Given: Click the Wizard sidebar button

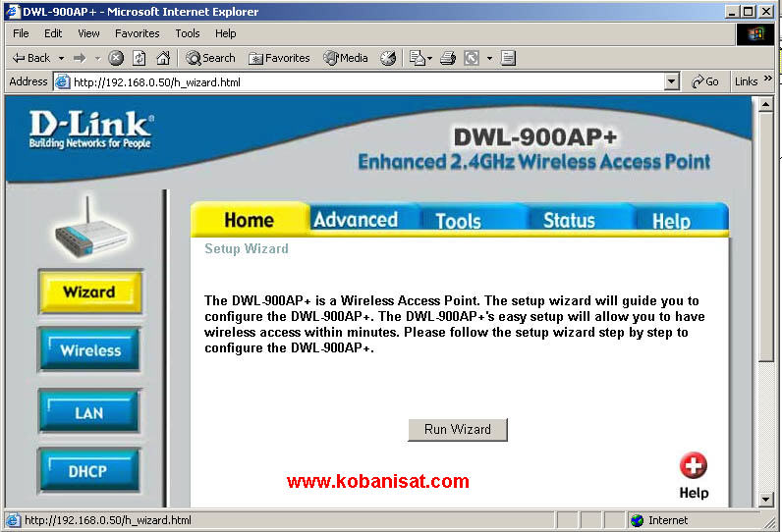Looking at the screenshot, I should (x=89, y=292).
